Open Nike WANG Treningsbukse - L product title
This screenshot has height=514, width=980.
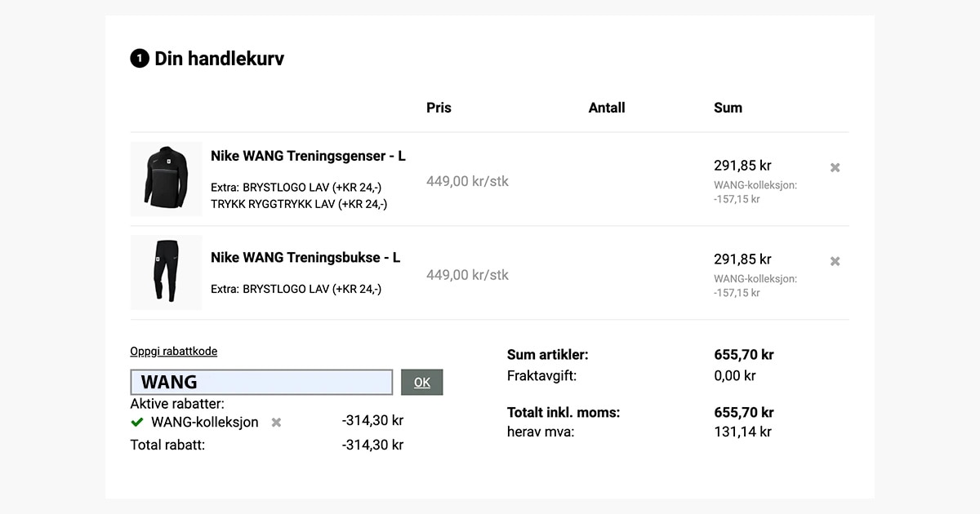(305, 257)
